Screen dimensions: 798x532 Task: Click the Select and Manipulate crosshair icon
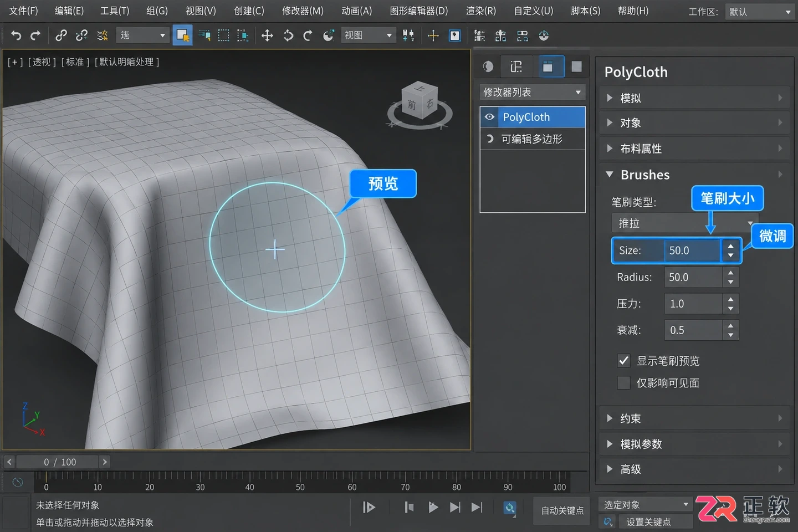pos(433,35)
